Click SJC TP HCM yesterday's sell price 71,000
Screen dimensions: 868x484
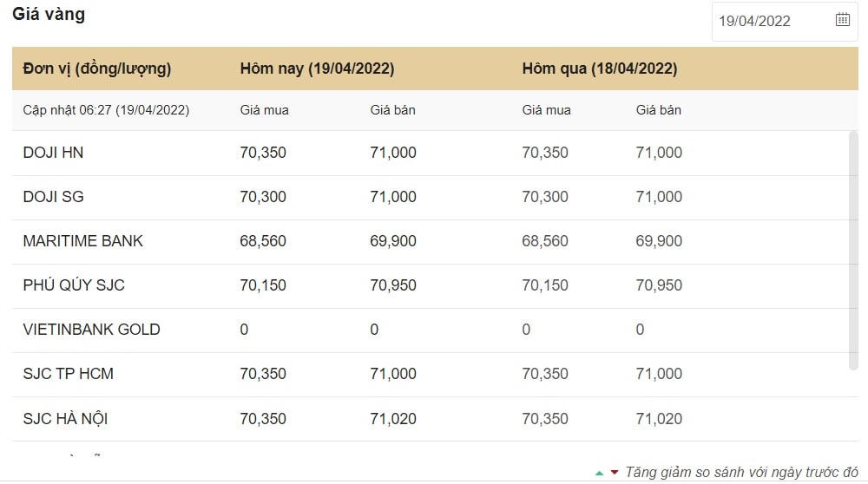[659, 374]
